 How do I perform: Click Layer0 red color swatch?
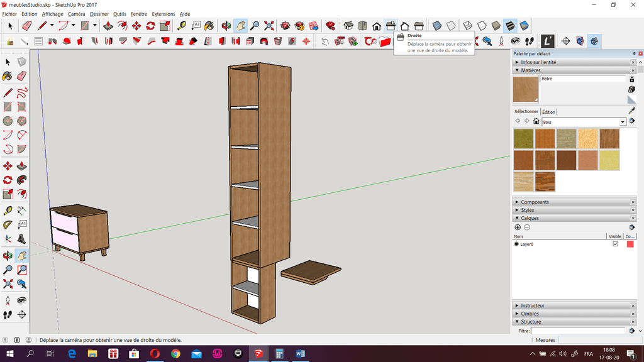pos(630,244)
